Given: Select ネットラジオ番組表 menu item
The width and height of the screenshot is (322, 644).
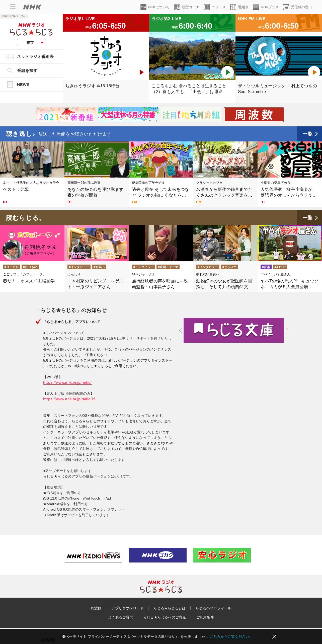Looking at the screenshot, I should point(31,57).
